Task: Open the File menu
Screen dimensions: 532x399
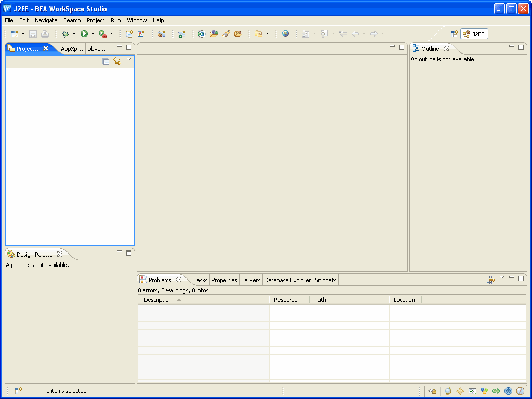Action: click(9, 20)
